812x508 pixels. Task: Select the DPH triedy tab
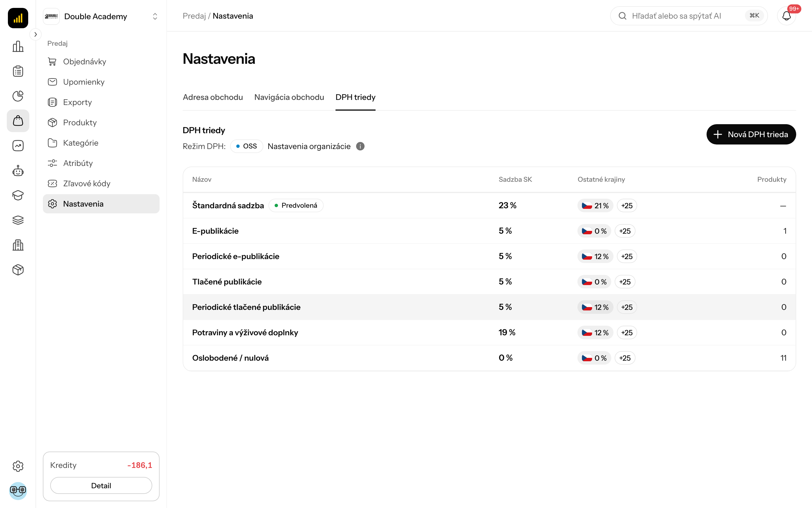click(x=355, y=97)
